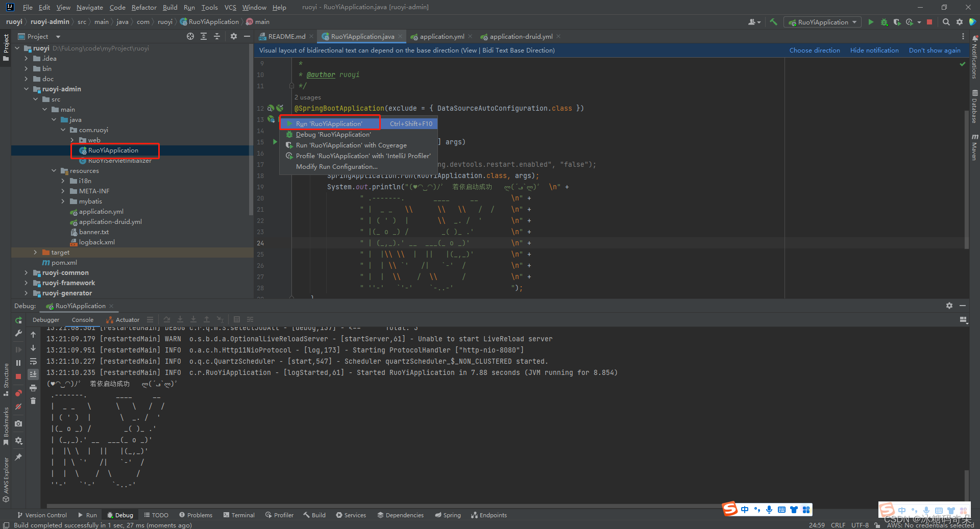980x529 pixels.
Task: Collapse All in the Project panel toolbar
Action: click(217, 36)
